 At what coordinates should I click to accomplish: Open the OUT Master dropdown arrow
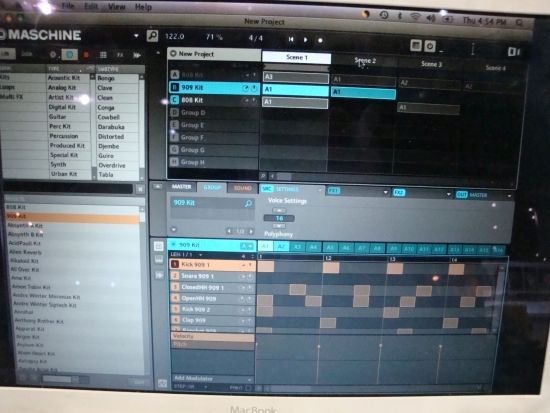(x=509, y=195)
